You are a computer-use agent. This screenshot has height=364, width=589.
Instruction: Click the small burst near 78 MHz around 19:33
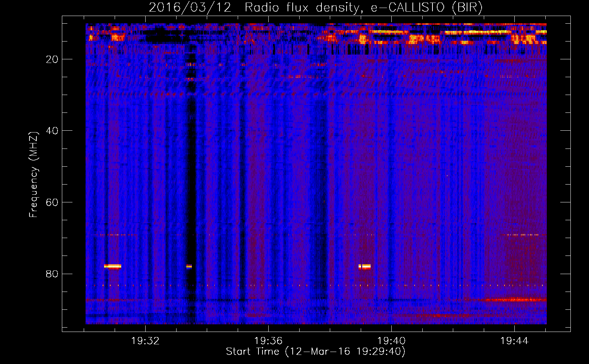click(189, 266)
